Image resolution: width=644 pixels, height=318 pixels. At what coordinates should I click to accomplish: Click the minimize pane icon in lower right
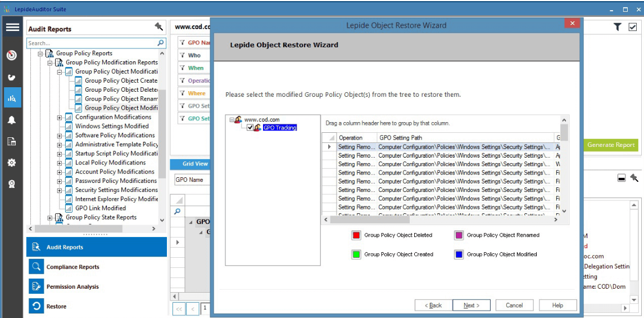(622, 178)
